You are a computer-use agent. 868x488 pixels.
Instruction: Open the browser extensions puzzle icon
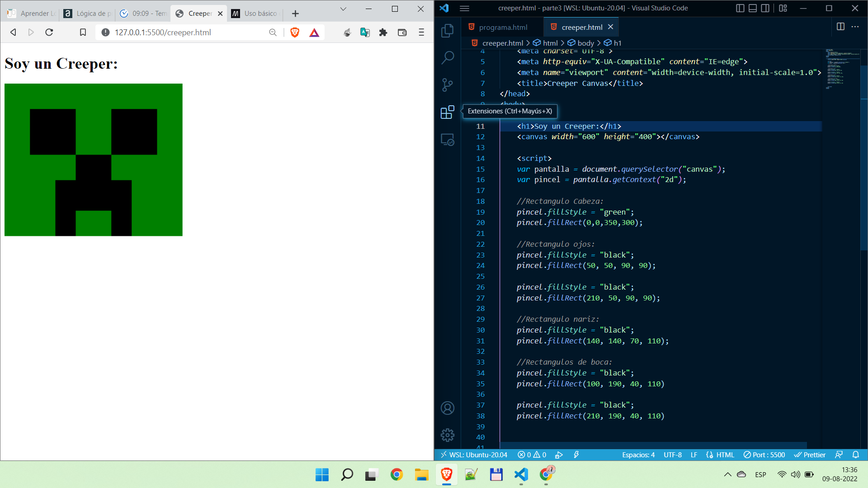tap(383, 32)
